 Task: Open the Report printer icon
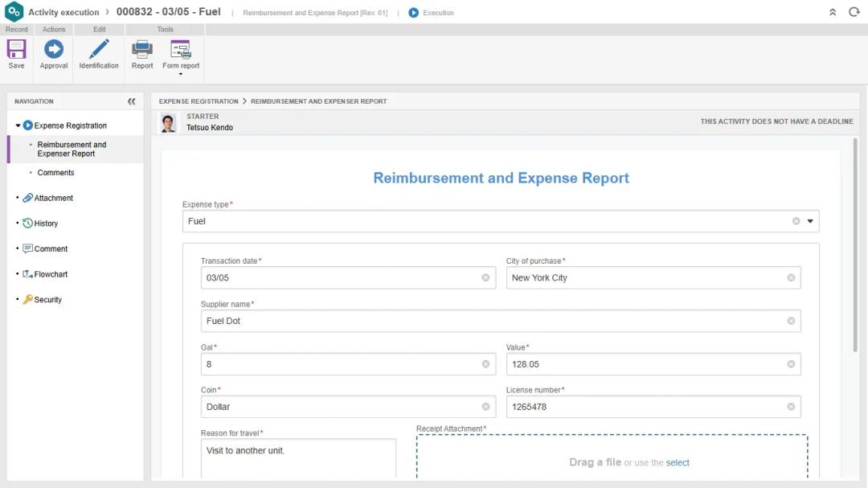[142, 50]
